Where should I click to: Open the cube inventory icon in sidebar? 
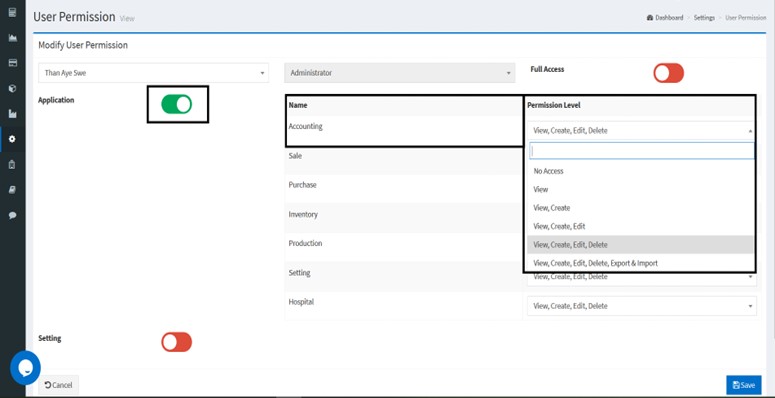[13, 88]
